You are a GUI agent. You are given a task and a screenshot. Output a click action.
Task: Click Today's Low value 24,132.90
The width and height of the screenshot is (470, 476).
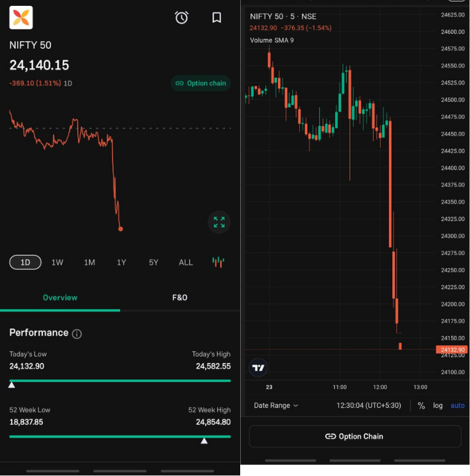(27, 366)
